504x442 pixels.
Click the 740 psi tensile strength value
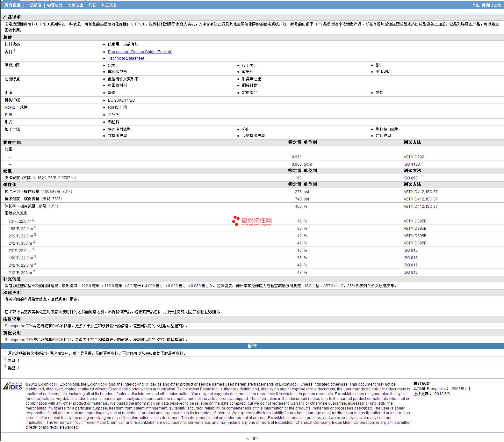302,199
